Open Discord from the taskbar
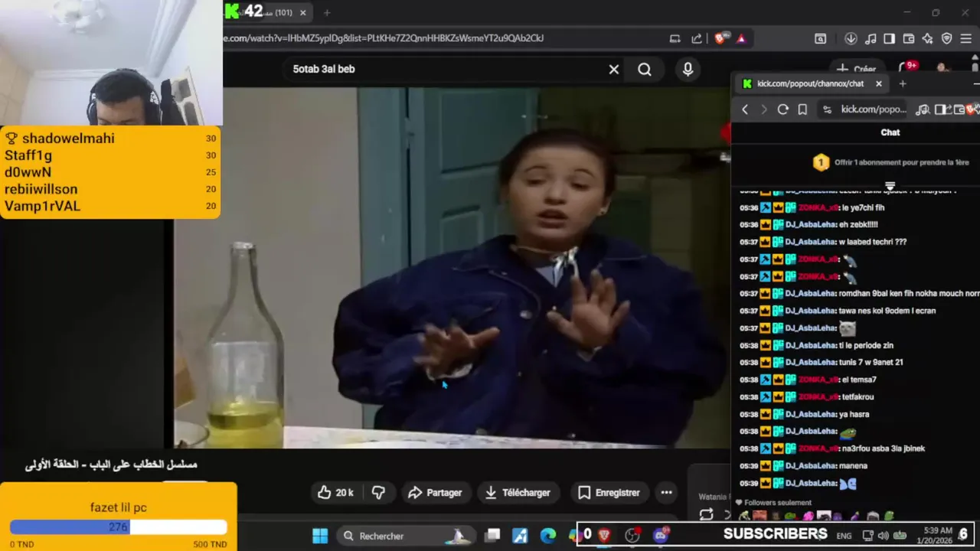980x551 pixels. [x=660, y=536]
